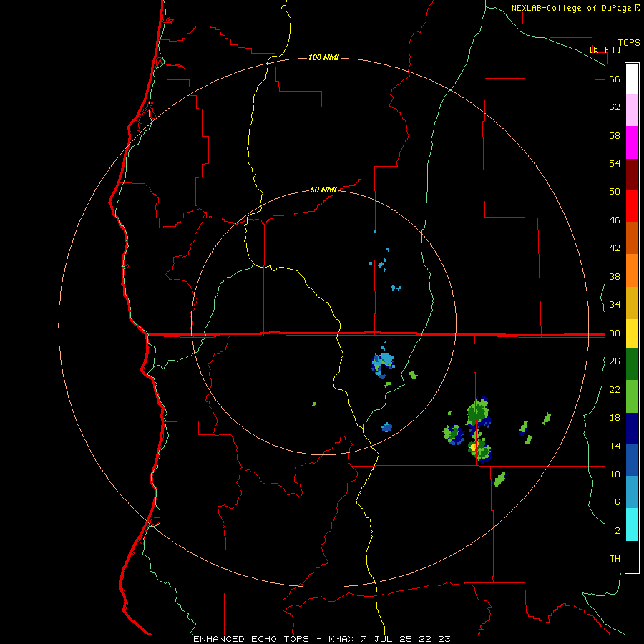Screen dimensions: 644x644
Task: Select the dark green legend swatch
Action: click(x=632, y=364)
